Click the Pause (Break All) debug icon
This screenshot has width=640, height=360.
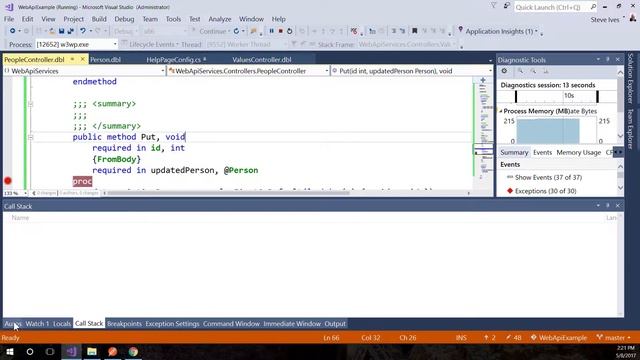click(271, 31)
